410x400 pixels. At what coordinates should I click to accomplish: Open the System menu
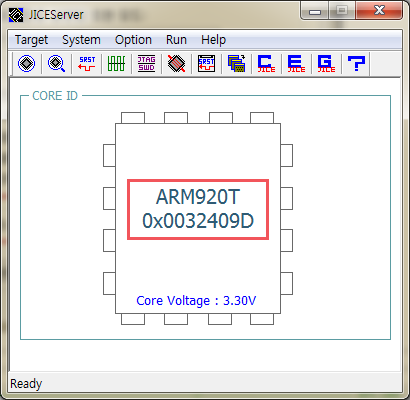pos(81,40)
